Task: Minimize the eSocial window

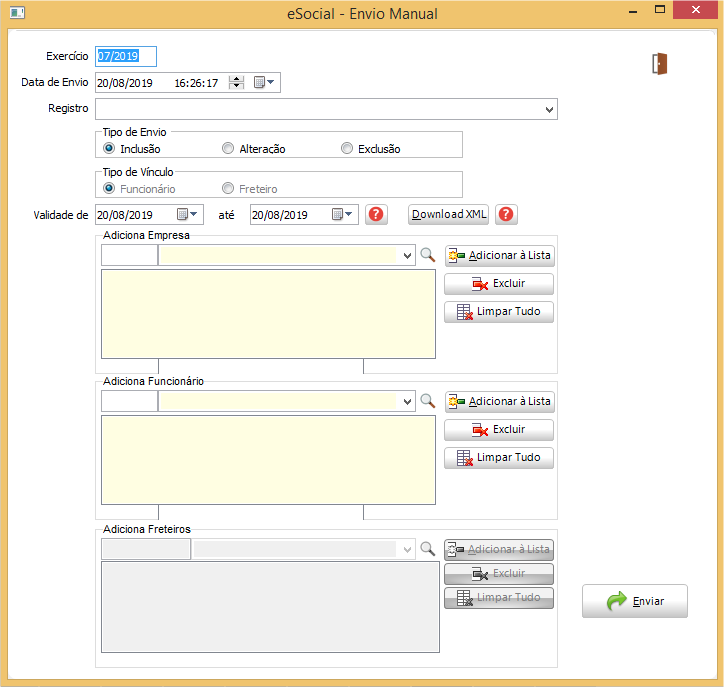Action: [x=633, y=10]
